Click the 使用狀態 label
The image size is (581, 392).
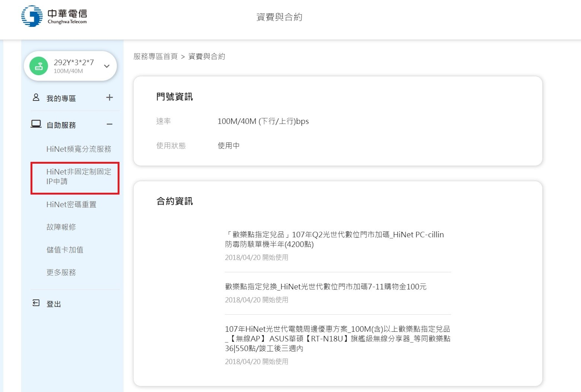(171, 145)
